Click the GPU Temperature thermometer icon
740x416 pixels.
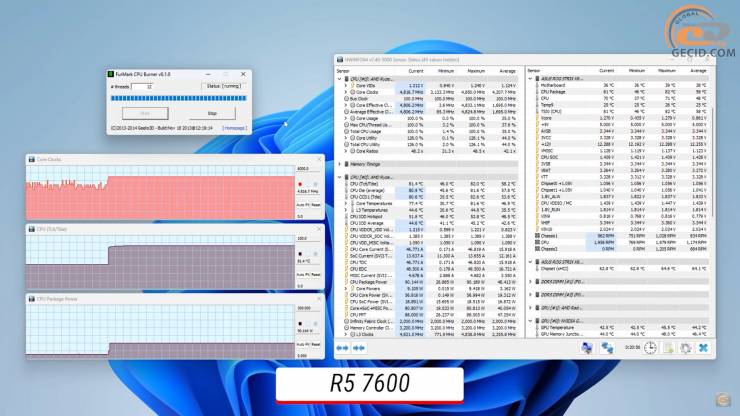[x=537, y=327]
